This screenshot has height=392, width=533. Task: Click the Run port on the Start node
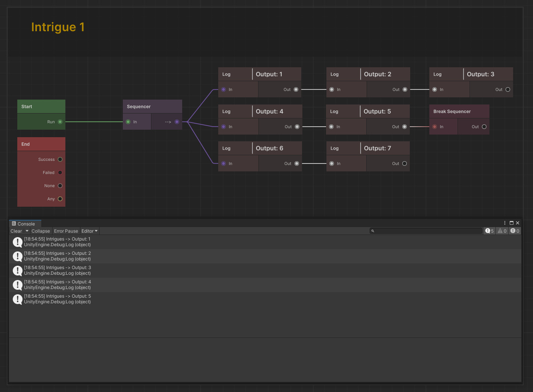tap(60, 122)
